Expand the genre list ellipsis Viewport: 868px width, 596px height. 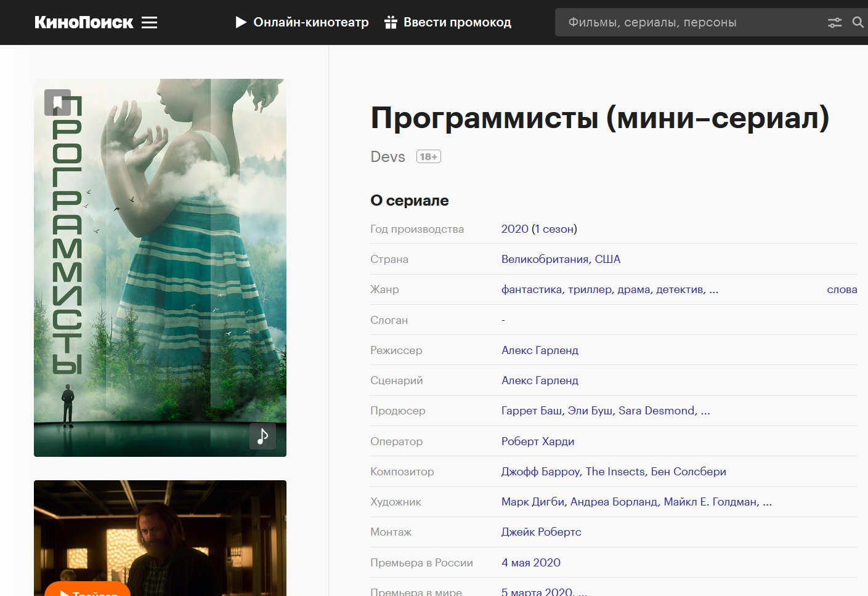point(713,290)
